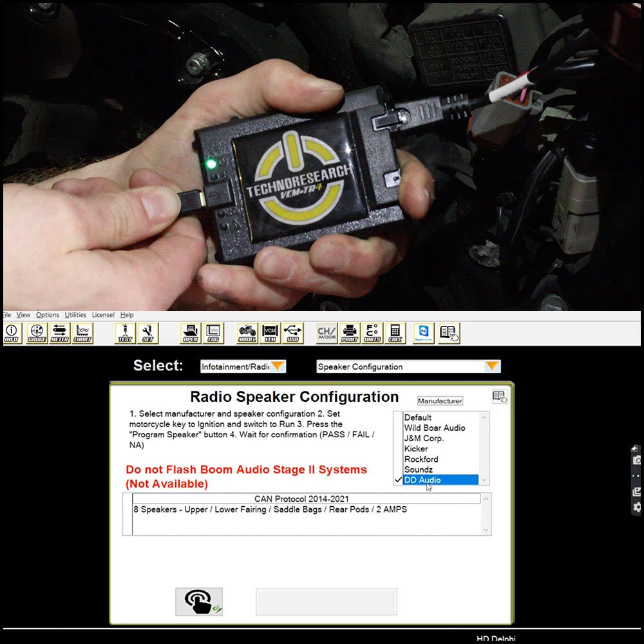Open the Help menu
644x644 pixels.
coord(127,315)
